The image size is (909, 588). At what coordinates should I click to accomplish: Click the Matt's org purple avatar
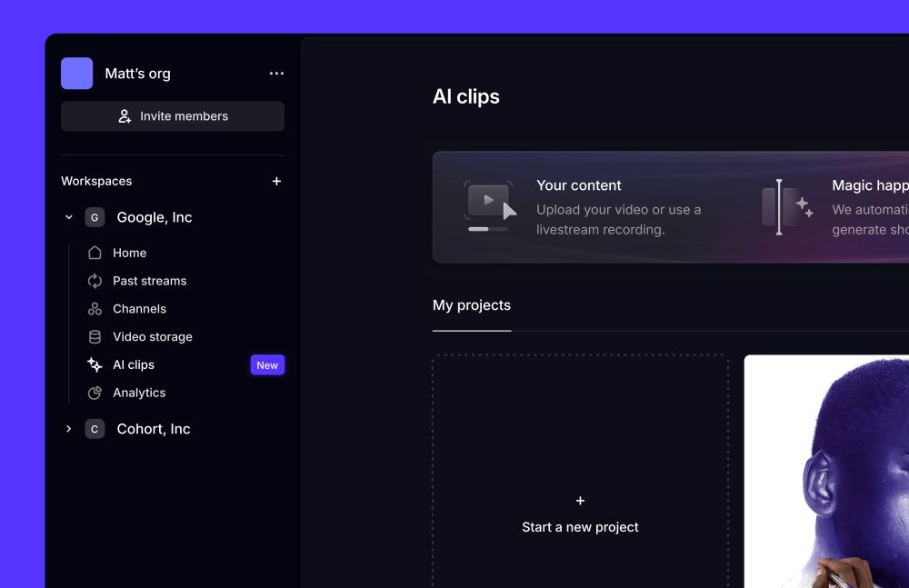76,73
